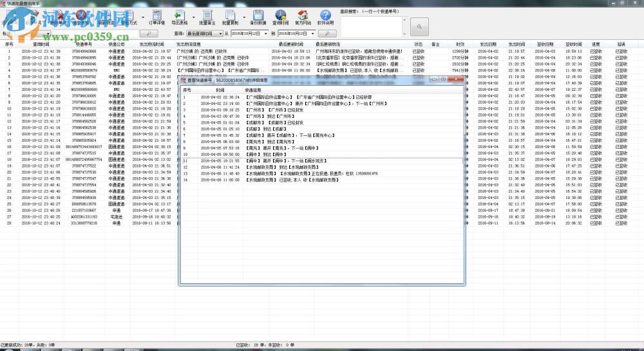Sort by 状态 column header
This screenshot has height=351, width=644.
[x=418, y=44]
